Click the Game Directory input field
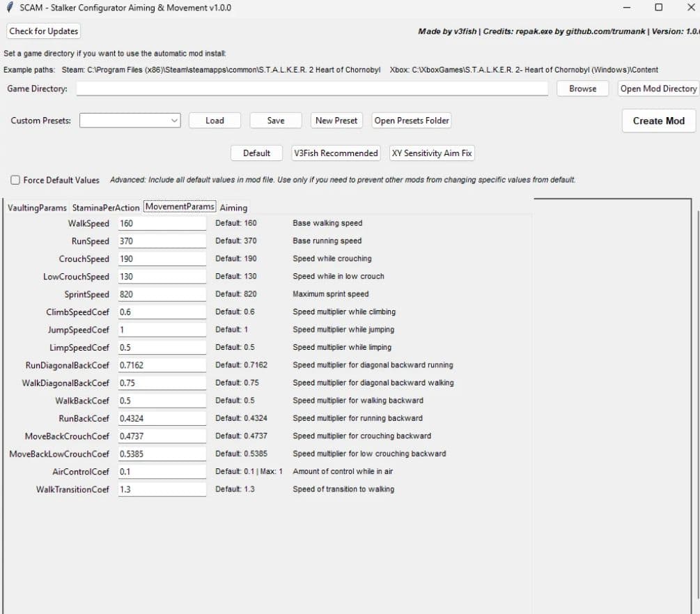The height and width of the screenshot is (614, 700). (x=312, y=89)
